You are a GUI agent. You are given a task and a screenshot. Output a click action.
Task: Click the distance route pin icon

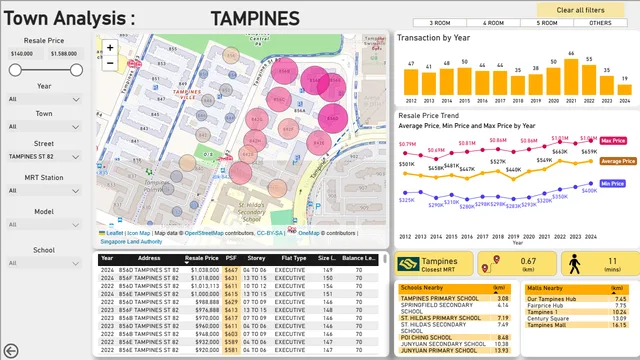[x=491, y=264]
